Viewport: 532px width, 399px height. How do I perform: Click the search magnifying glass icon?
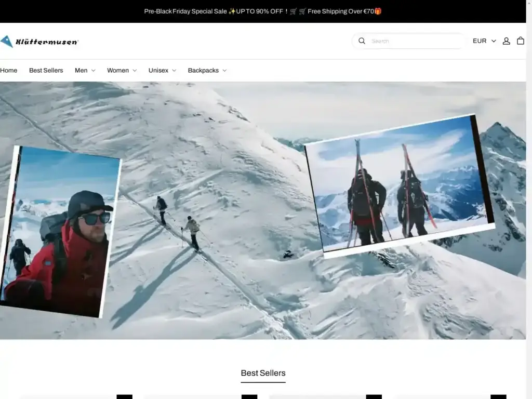[x=362, y=41]
